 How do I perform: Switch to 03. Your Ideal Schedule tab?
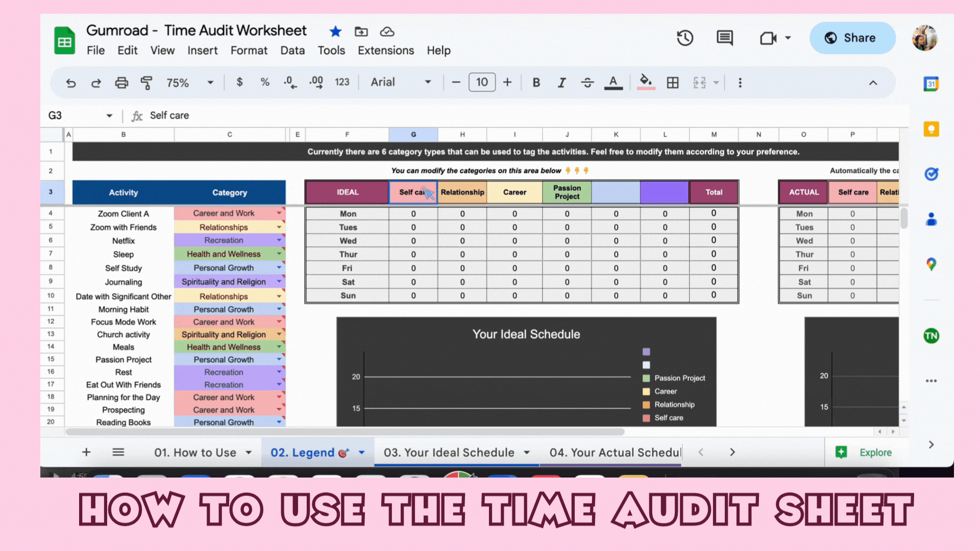click(x=449, y=453)
